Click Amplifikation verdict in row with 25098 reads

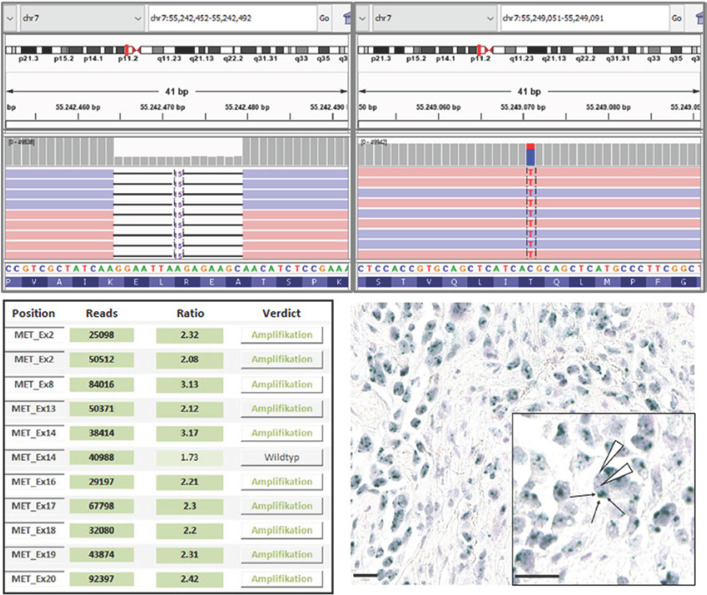pos(282,335)
